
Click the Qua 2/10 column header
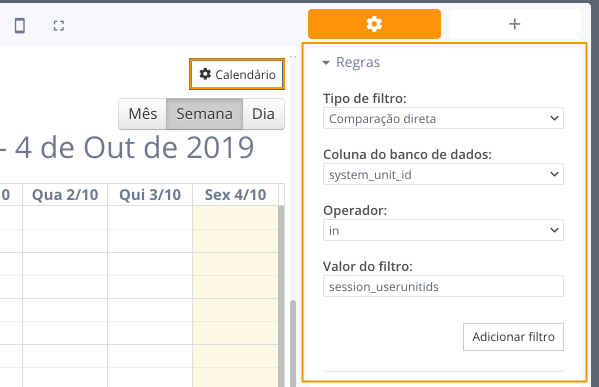coord(65,195)
